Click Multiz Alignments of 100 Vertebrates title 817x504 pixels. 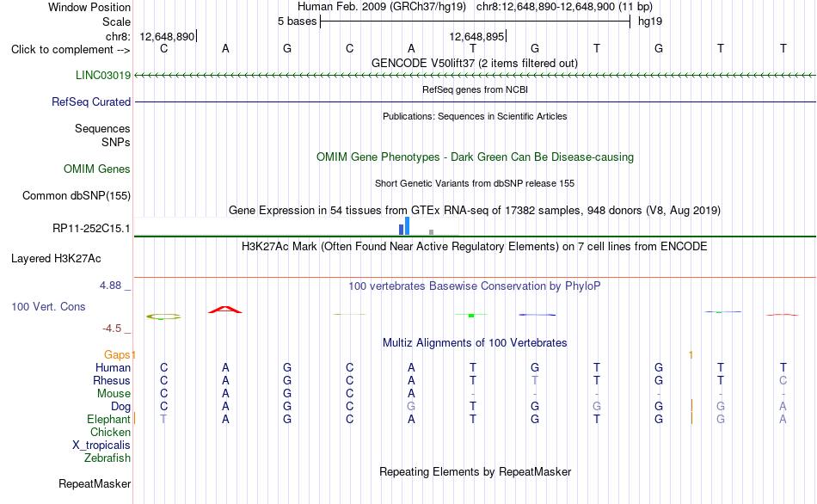click(475, 342)
